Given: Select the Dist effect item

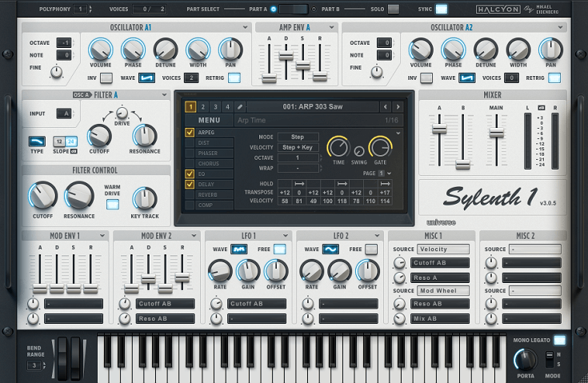Looking at the screenshot, I should [x=214, y=143].
